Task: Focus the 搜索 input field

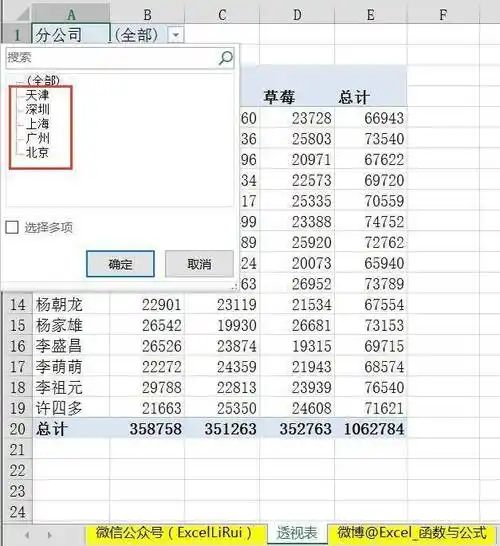Action: click(x=120, y=58)
